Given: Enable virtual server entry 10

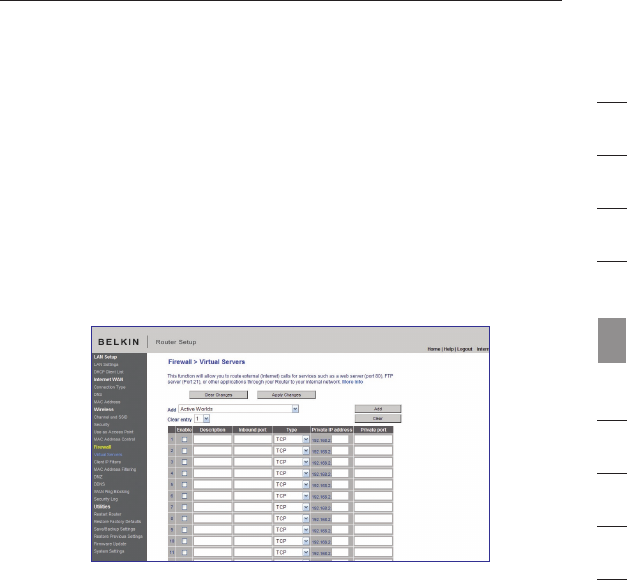Looking at the screenshot, I should pyautogui.click(x=184, y=541).
